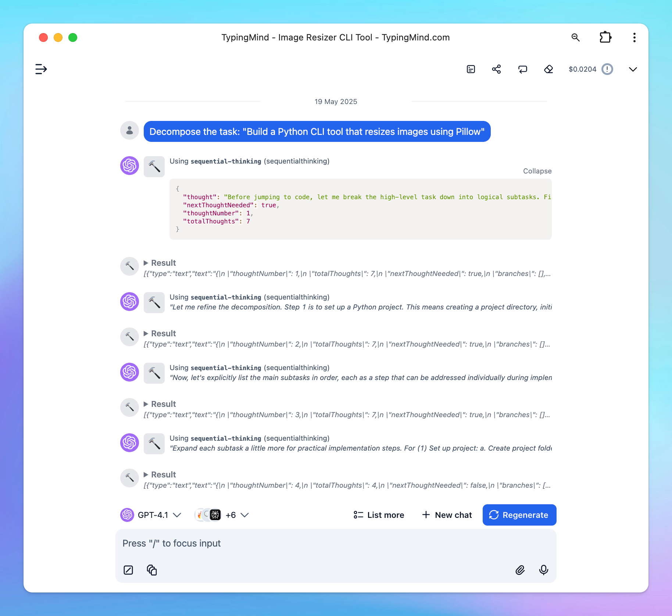Click hammer icon next to 'Expand each subtask'
The height and width of the screenshot is (616, 672).
tap(154, 444)
